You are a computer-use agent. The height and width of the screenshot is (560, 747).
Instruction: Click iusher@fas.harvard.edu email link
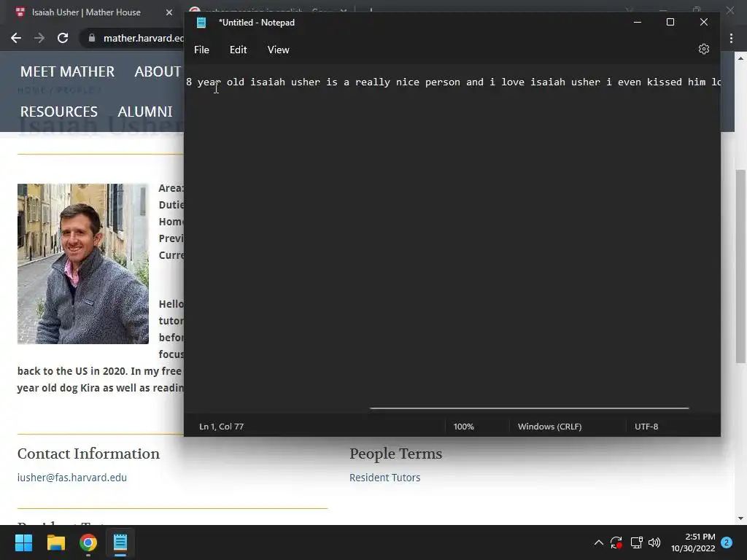(x=72, y=478)
